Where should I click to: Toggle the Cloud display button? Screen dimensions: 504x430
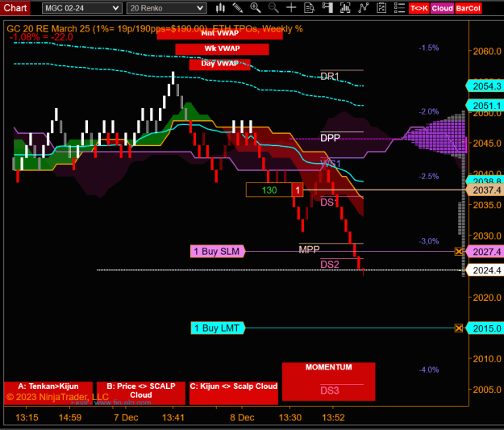pos(442,8)
